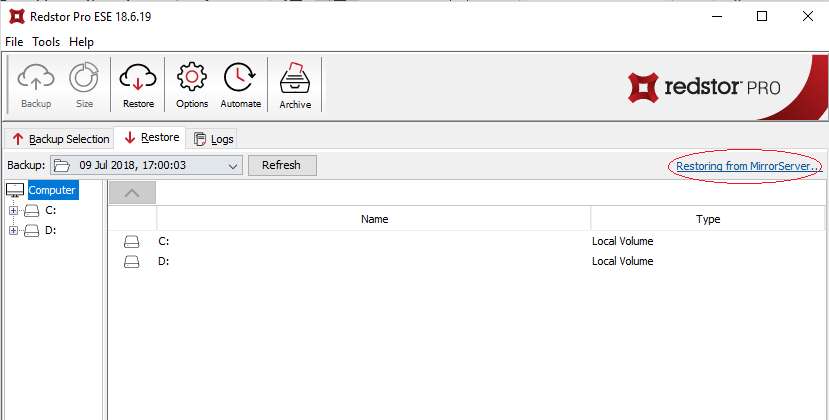Select the C: name in the file list

click(163, 242)
